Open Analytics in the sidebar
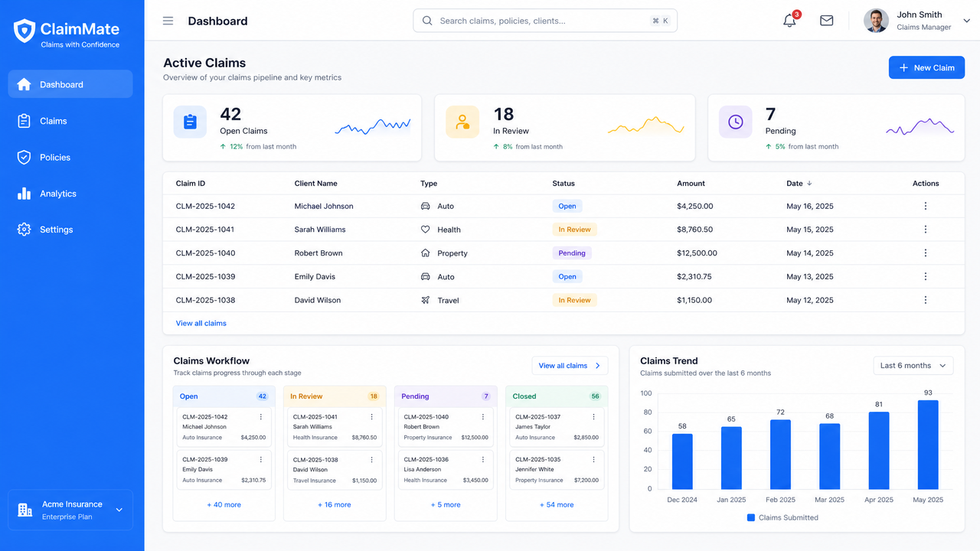Image resolution: width=980 pixels, height=551 pixels. [x=70, y=194]
